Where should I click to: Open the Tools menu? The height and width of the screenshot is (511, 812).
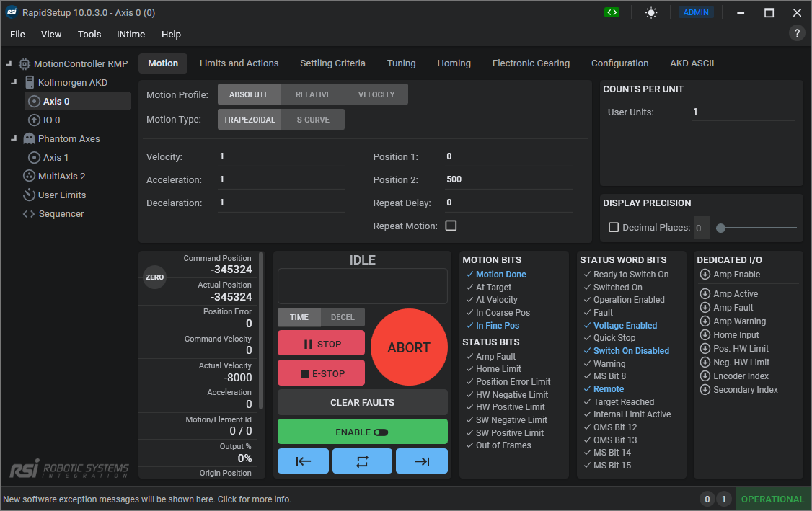click(89, 34)
